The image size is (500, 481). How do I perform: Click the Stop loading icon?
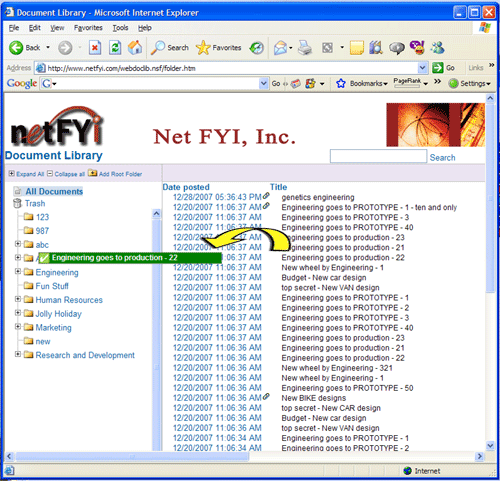point(95,48)
